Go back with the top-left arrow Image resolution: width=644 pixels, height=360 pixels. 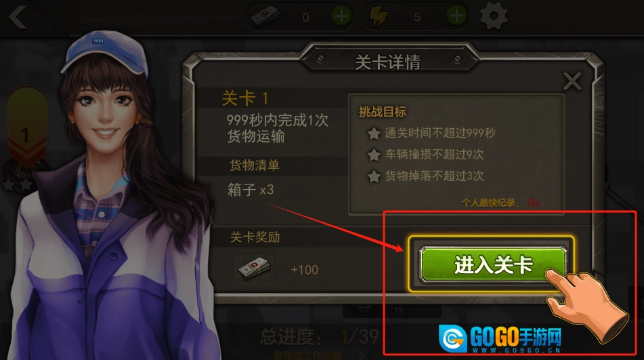pyautogui.click(x=18, y=17)
